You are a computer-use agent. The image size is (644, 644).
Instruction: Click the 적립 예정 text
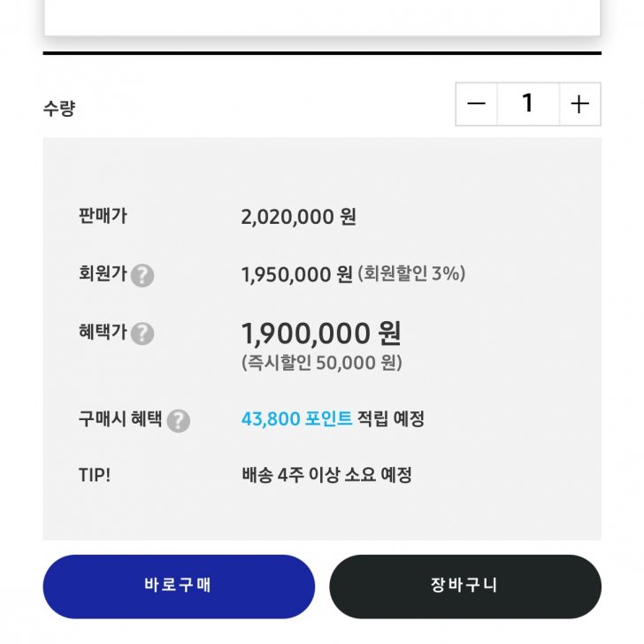tap(391, 419)
